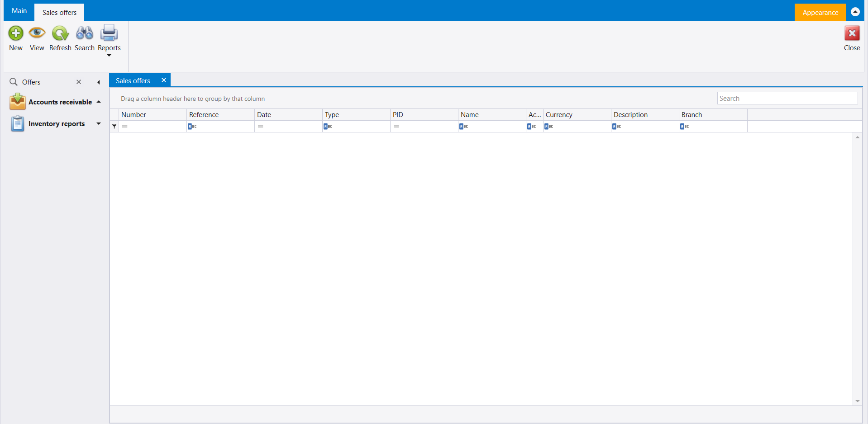Screen dimensions: 868x424
Task: Sort by the Type column header
Action: pos(357,115)
